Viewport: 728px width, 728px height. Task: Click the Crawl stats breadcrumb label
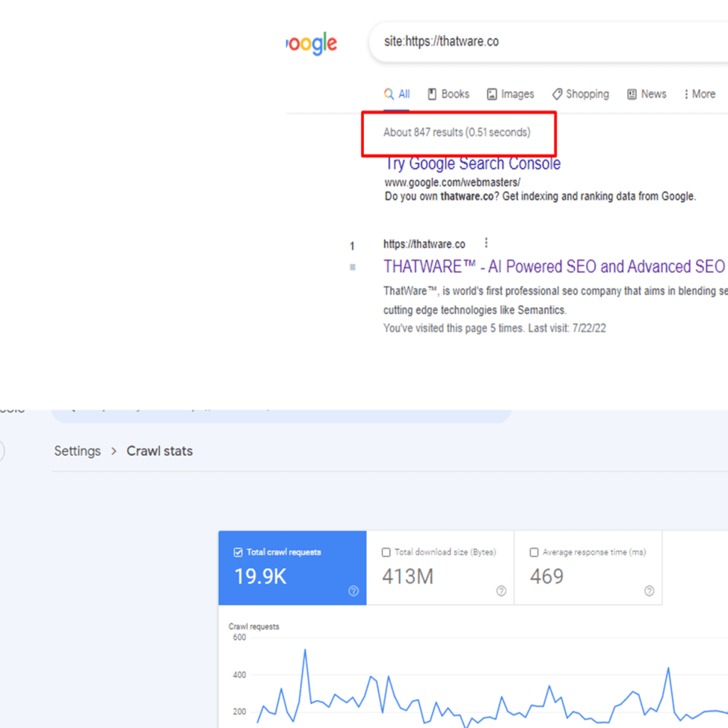(160, 451)
